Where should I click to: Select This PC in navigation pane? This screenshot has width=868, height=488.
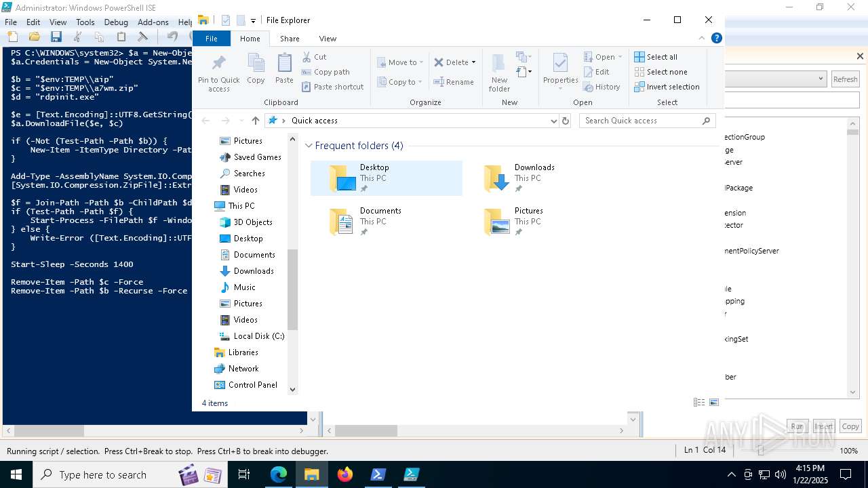[x=241, y=206]
